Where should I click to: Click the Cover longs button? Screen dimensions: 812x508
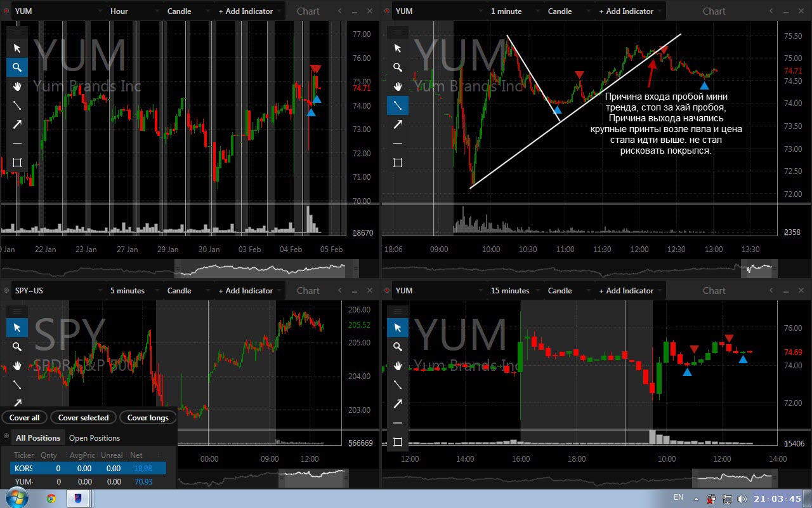click(148, 417)
